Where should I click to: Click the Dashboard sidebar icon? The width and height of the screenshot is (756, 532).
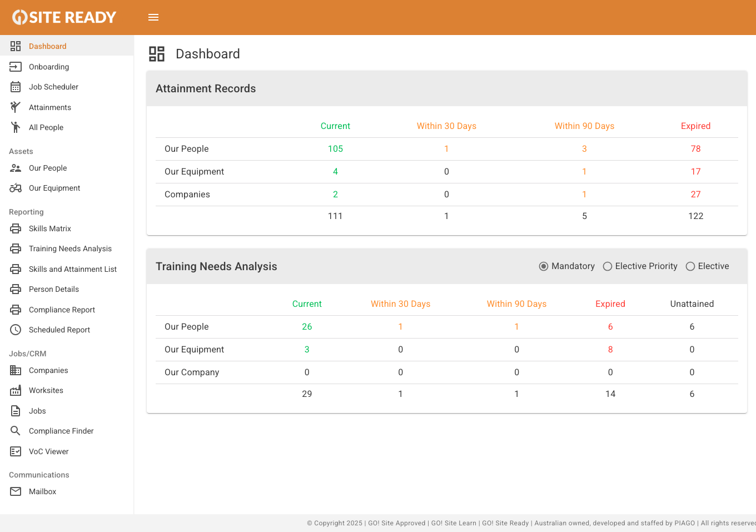click(x=16, y=46)
